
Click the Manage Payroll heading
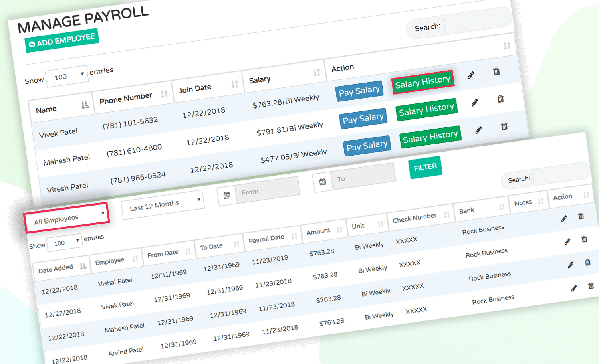tap(83, 20)
